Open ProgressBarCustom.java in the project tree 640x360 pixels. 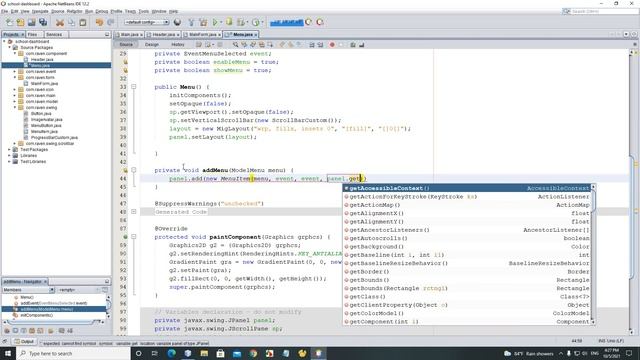click(54, 138)
